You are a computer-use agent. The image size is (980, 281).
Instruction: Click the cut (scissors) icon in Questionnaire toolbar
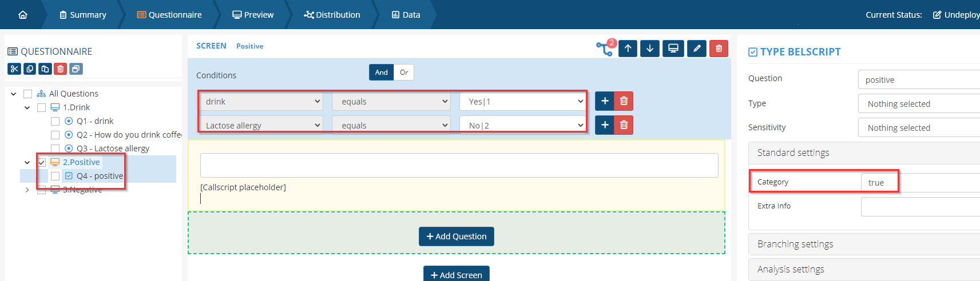pyautogui.click(x=14, y=69)
